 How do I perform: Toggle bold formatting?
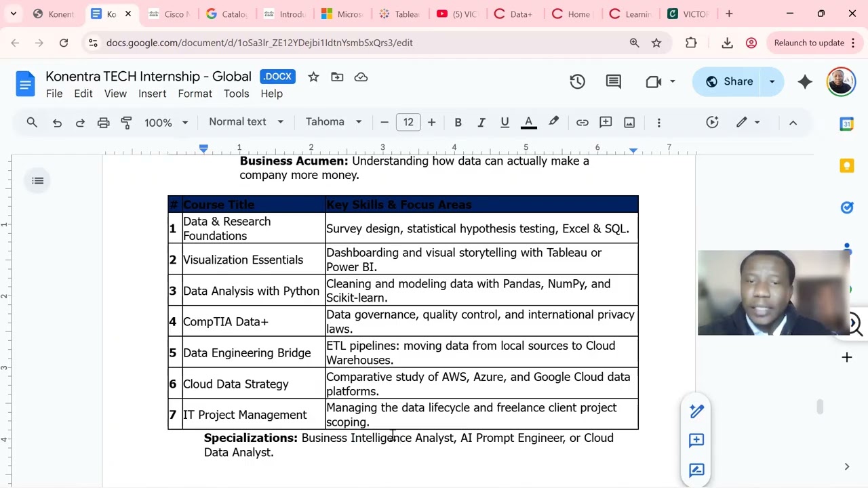(x=458, y=123)
